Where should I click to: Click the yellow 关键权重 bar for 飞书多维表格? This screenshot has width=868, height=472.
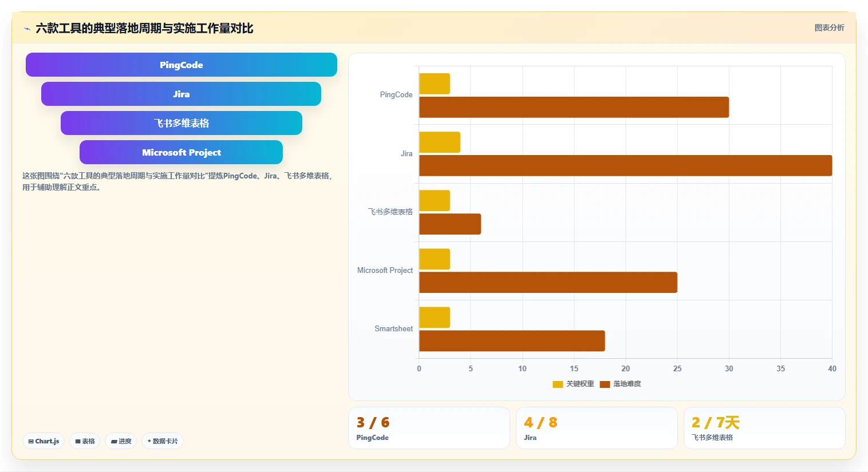point(435,201)
